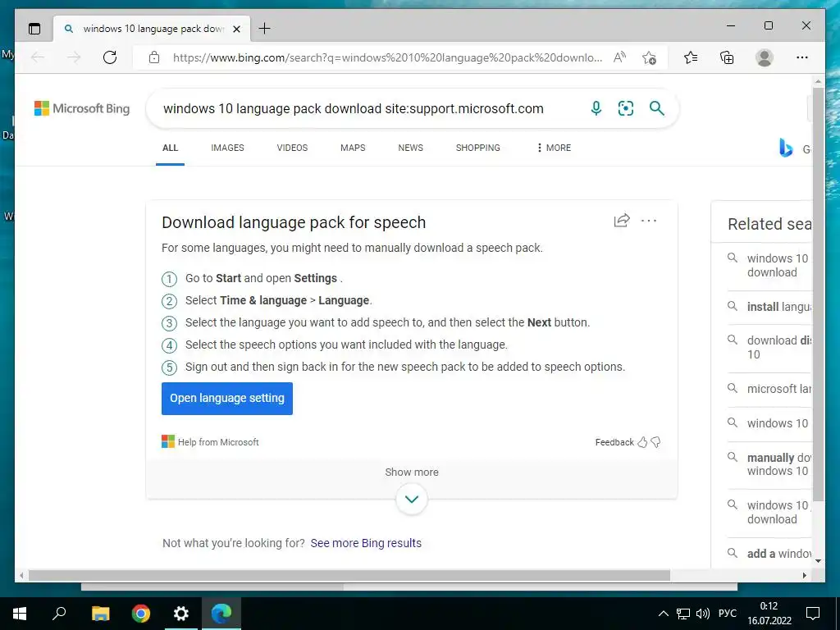The height and width of the screenshot is (630, 840).
Task: Close the windows 10 language pack tab
Action: [236, 29]
